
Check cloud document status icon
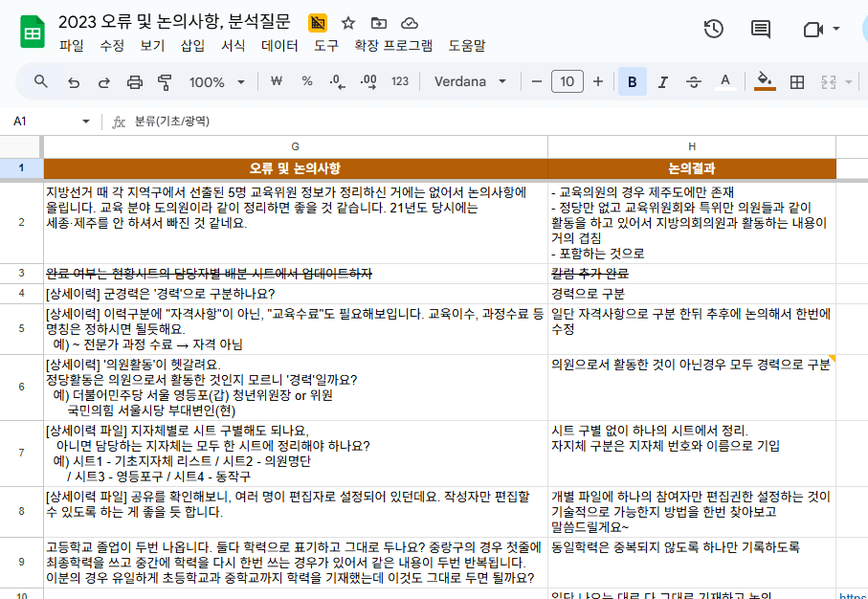coord(410,23)
